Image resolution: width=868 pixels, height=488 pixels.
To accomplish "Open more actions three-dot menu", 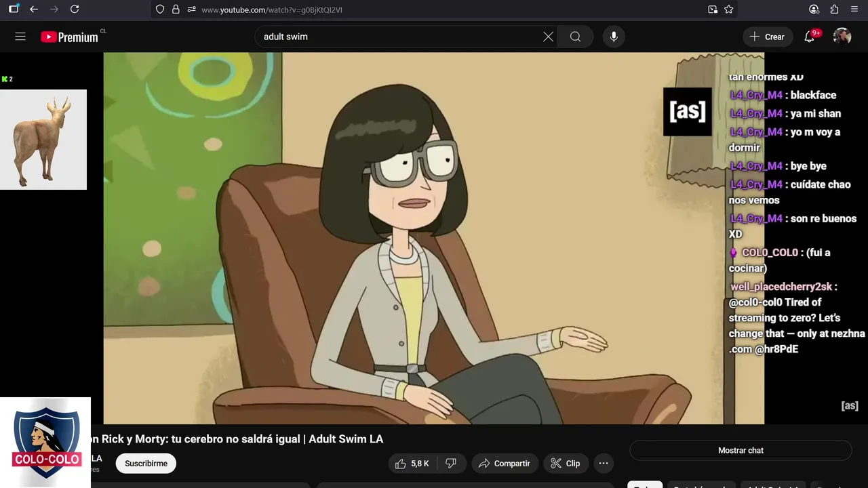I will [603, 464].
